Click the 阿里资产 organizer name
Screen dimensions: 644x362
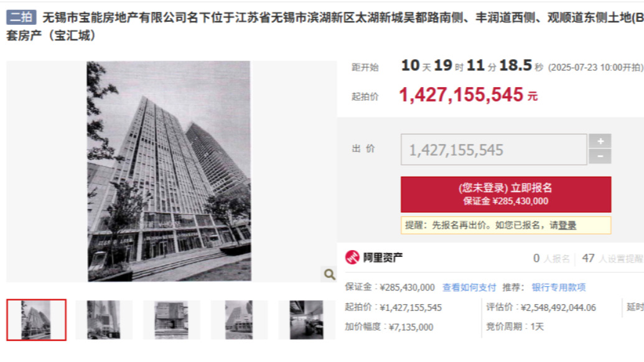(383, 258)
